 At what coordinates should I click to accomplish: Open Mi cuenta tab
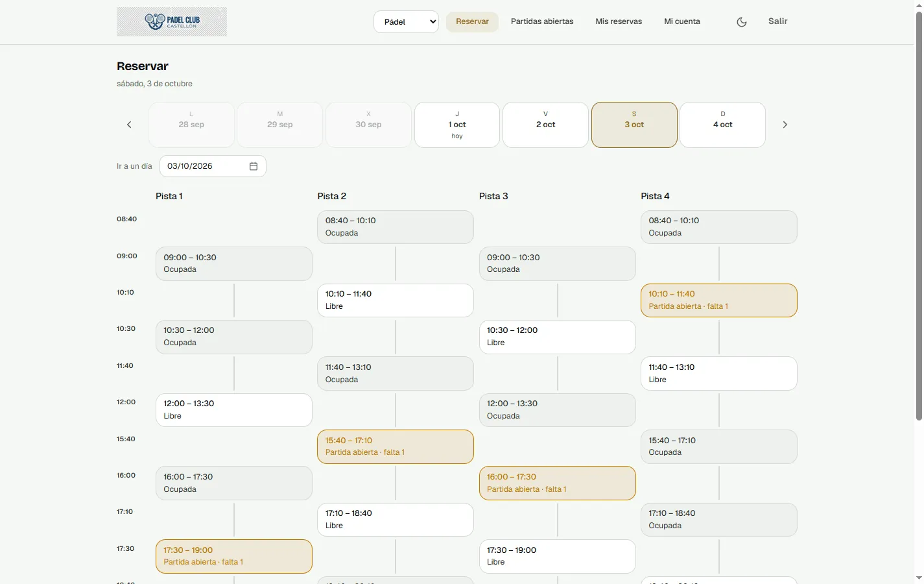[682, 21]
